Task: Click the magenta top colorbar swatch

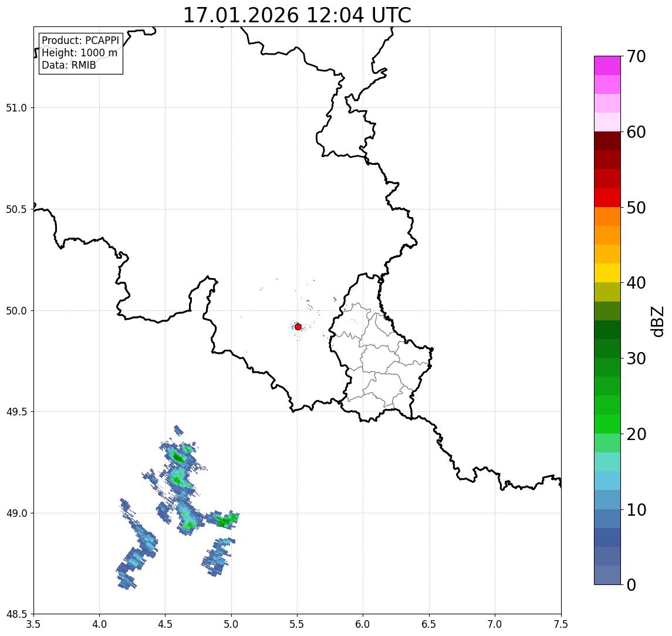Action: [607, 66]
